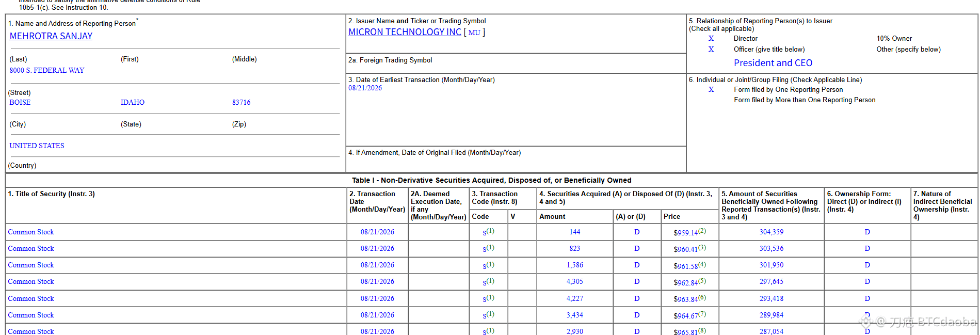
Task: Click Common Stock in the 1,586-share row
Action: tap(31, 265)
